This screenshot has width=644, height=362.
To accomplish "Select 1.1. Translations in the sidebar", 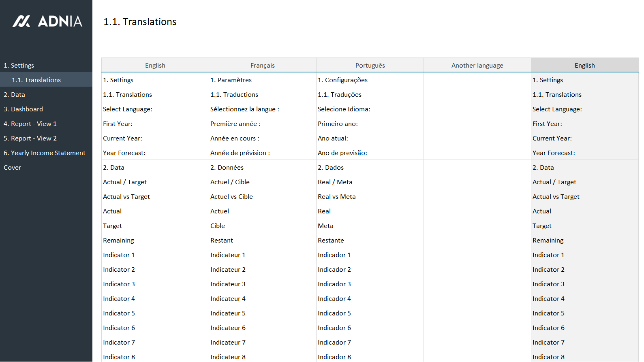I will (36, 80).
